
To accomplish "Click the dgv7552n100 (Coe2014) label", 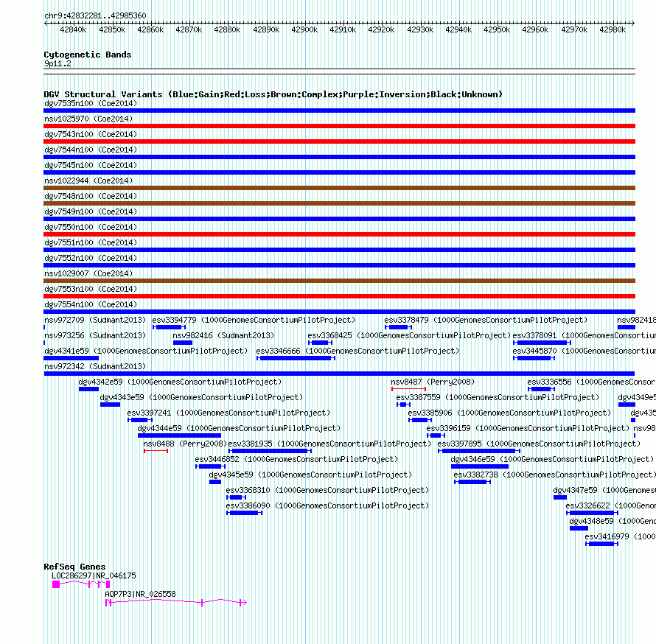I will 91,258.
